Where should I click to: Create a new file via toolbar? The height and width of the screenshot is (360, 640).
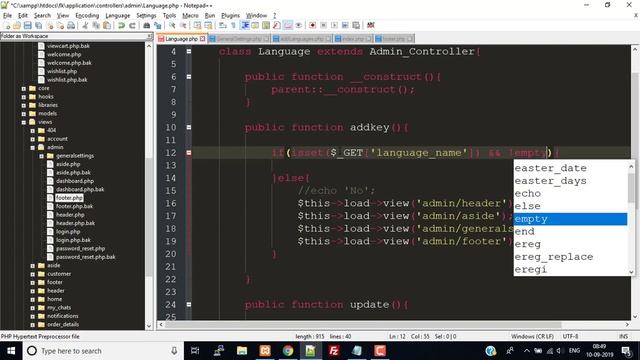coord(7,25)
